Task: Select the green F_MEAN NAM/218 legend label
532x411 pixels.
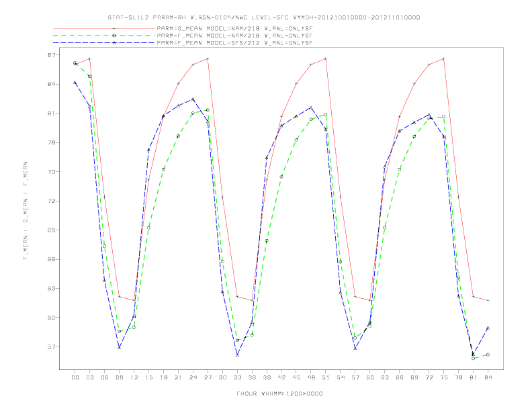Action: point(234,36)
